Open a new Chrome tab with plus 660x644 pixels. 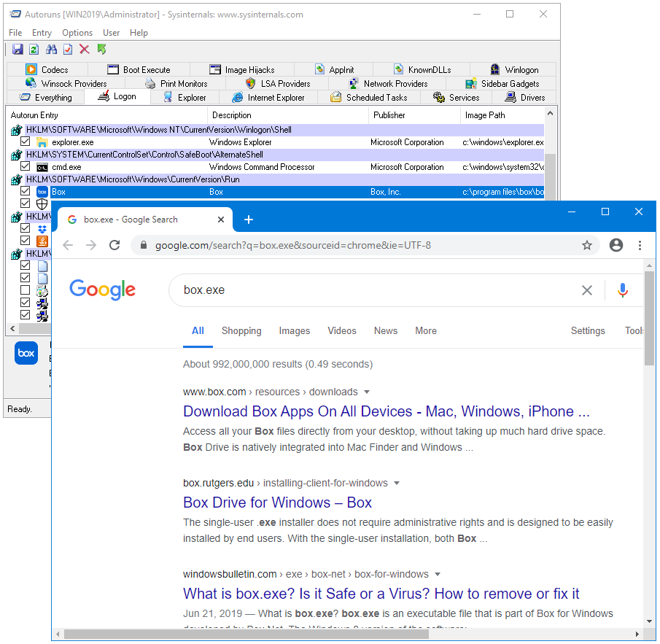pyautogui.click(x=249, y=220)
